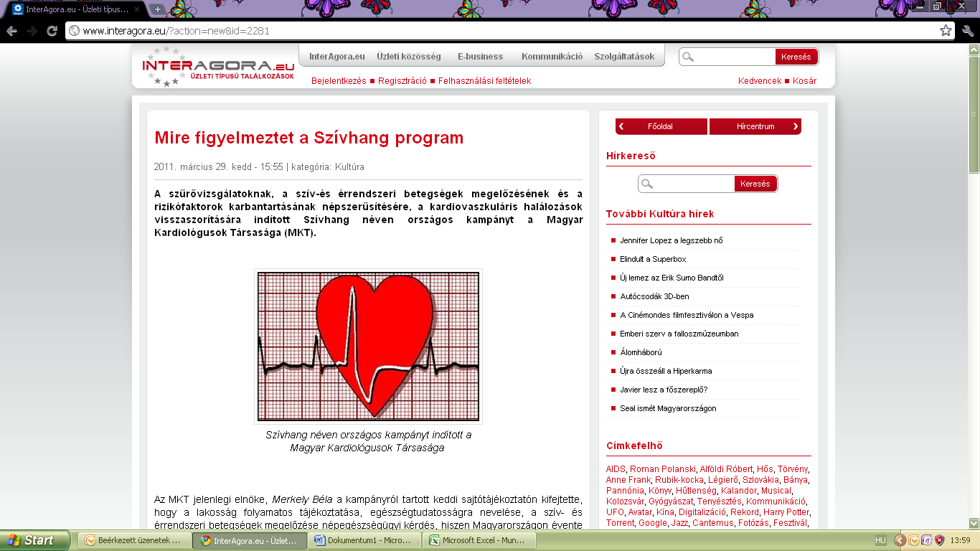The width and height of the screenshot is (980, 551).
Task: Open Felhasználási feltételek link
Action: 484,81
